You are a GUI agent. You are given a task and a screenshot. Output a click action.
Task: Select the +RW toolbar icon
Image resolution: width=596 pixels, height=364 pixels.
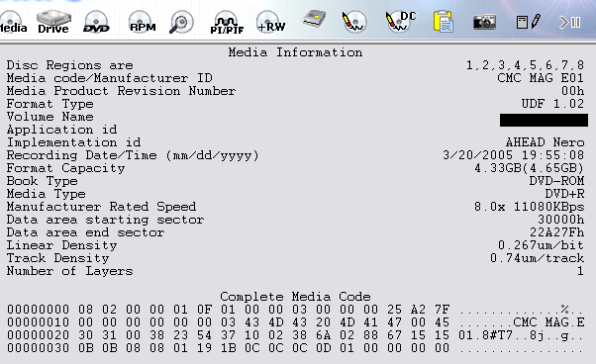270,22
